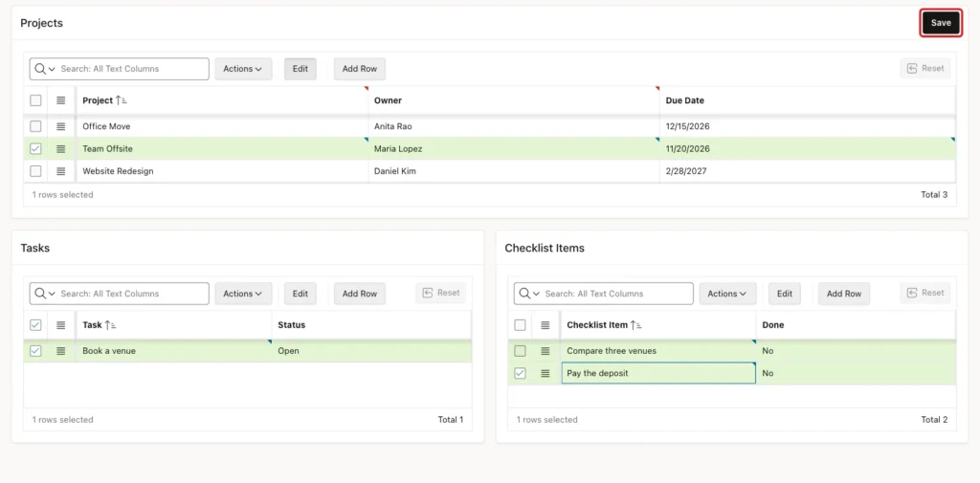Click Checklist Items header row-actions icon

pyautogui.click(x=545, y=325)
